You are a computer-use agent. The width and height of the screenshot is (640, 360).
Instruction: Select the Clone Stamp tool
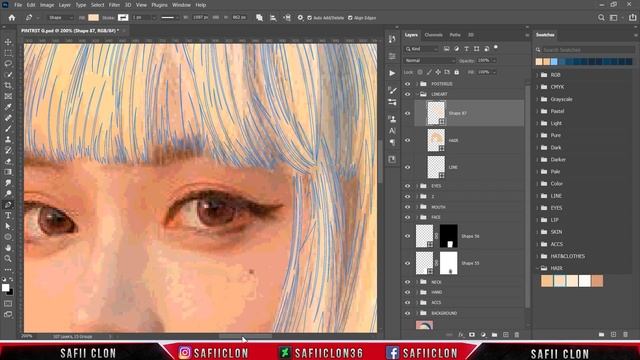click(x=8, y=140)
